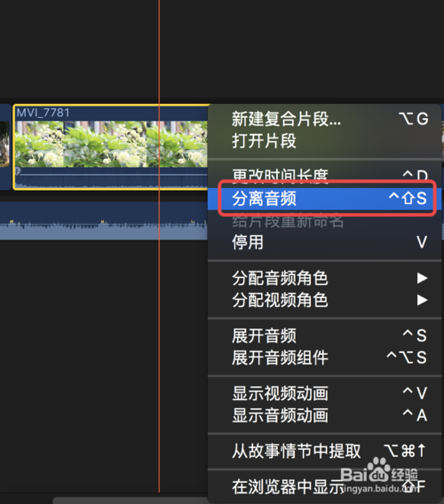This screenshot has height=504, width=444.
Task: Click the MVI_7781 clip name label
Action: pos(44,113)
